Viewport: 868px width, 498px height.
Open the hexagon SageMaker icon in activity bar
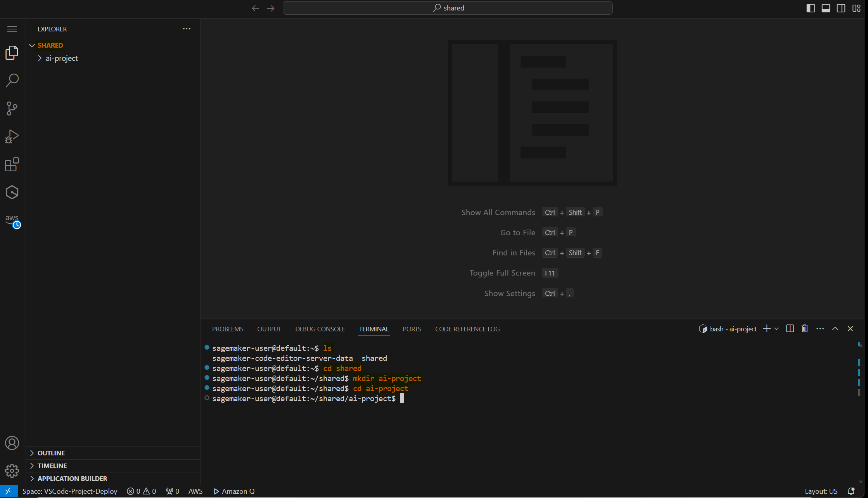click(x=12, y=192)
